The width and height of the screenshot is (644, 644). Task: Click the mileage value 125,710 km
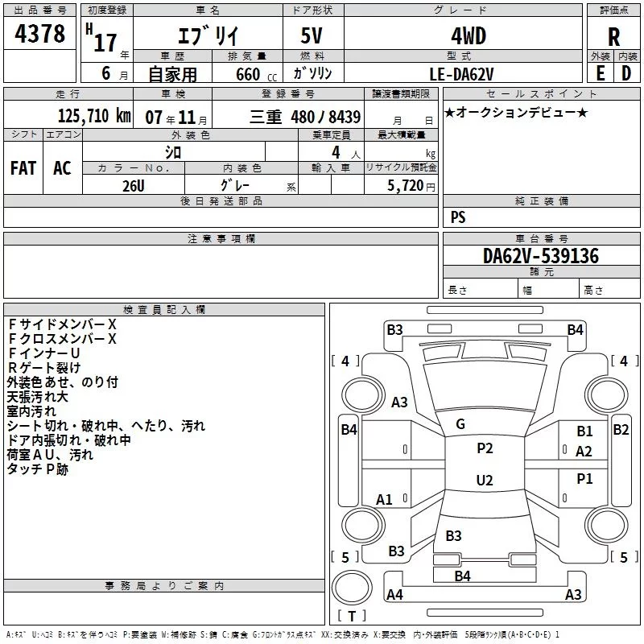pos(94,116)
